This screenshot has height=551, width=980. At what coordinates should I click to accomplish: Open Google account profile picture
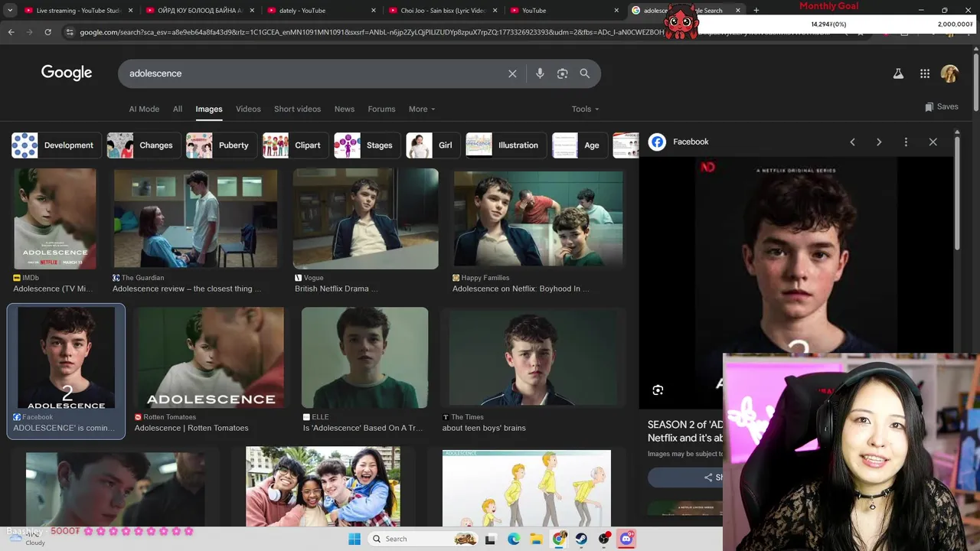tap(949, 73)
